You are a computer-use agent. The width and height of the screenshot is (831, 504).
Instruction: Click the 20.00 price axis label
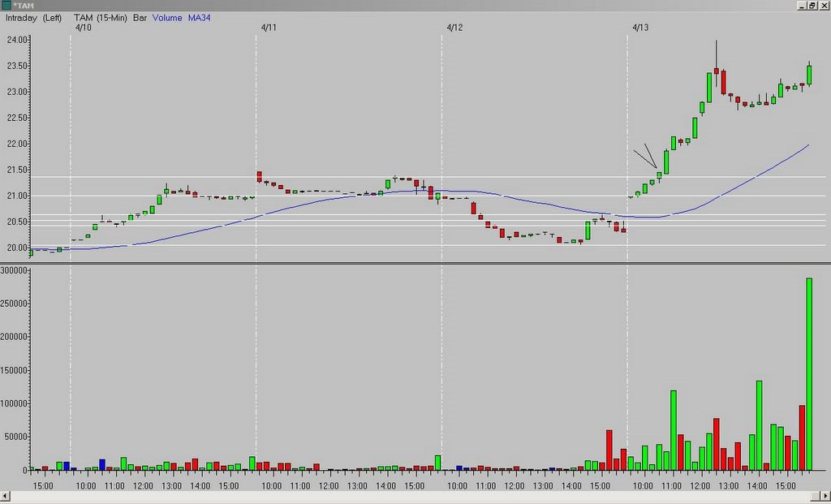[x=17, y=248]
